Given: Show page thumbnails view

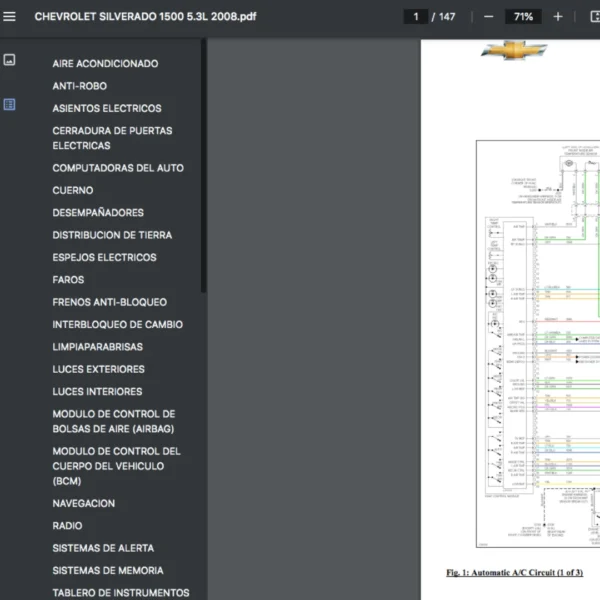Looking at the screenshot, I should point(10,60).
